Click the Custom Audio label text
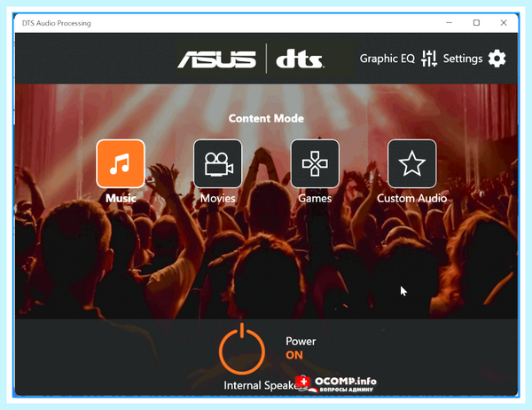The width and height of the screenshot is (532, 410). point(412,198)
